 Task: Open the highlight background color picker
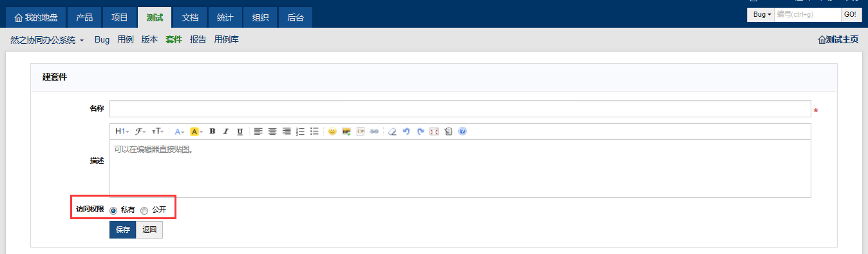click(x=196, y=132)
